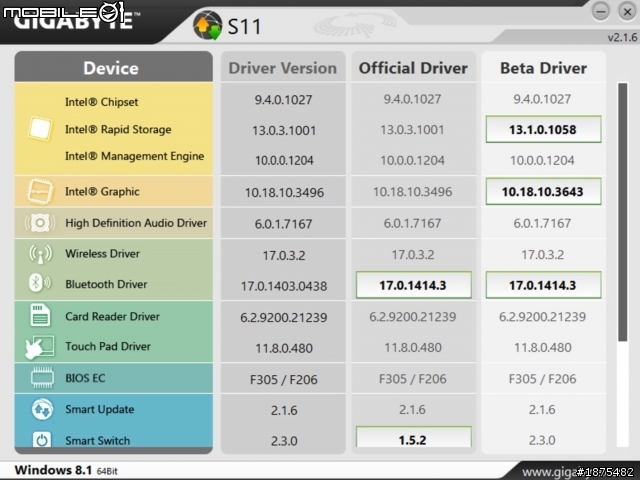Install official Bluetooth driver 17.0.1414.3
Image resolution: width=640 pixels, height=480 pixels.
click(x=413, y=285)
